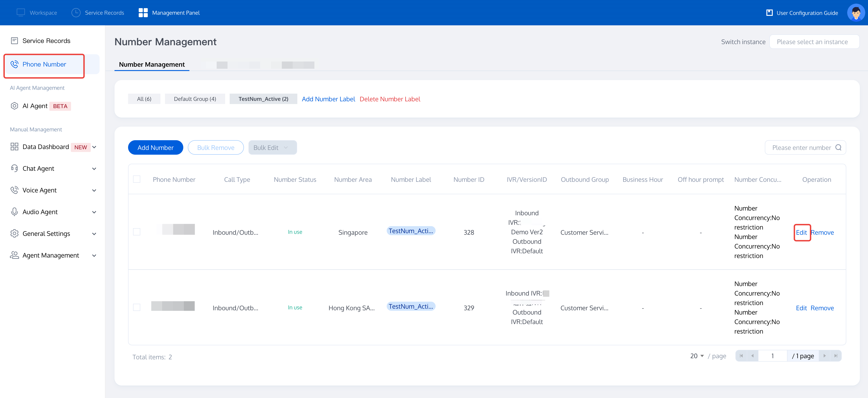
Task: Go to last page arrow icon
Action: click(836, 356)
